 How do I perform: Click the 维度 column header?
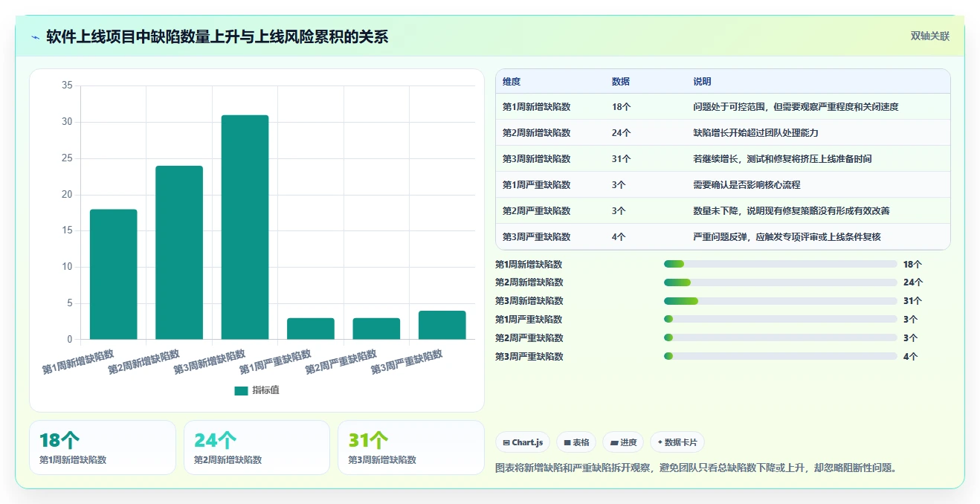click(512, 82)
